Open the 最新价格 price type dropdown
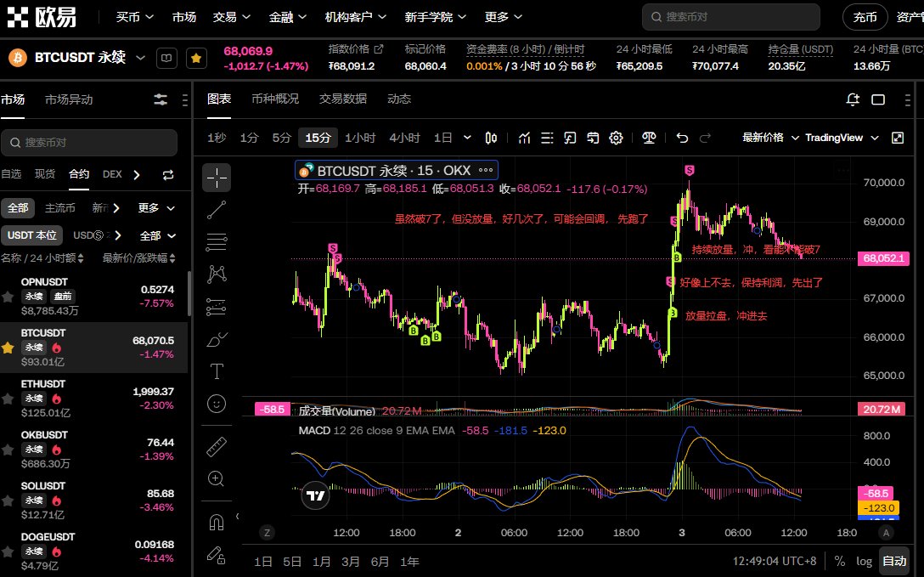 (x=770, y=138)
